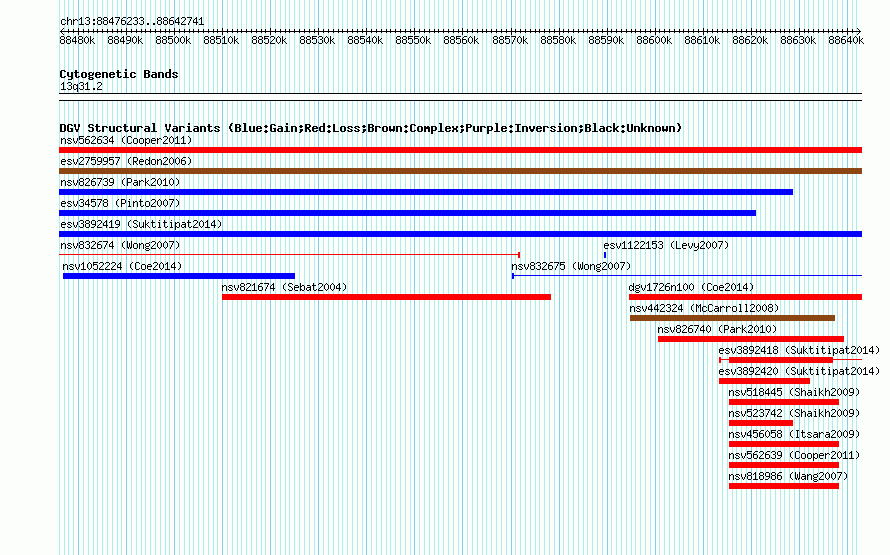
Task: Click the chr13:88476233..88642741 coordinate text
Action: [132, 21]
